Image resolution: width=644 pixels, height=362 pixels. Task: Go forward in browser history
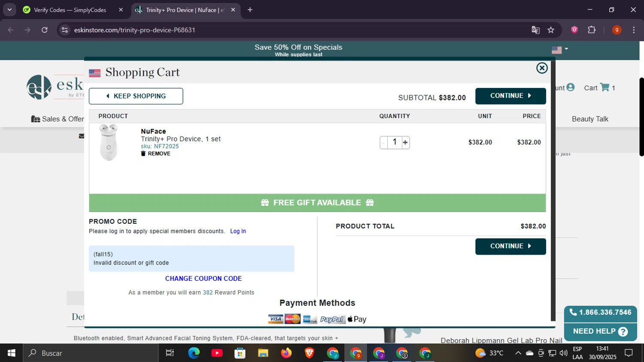[x=27, y=30]
